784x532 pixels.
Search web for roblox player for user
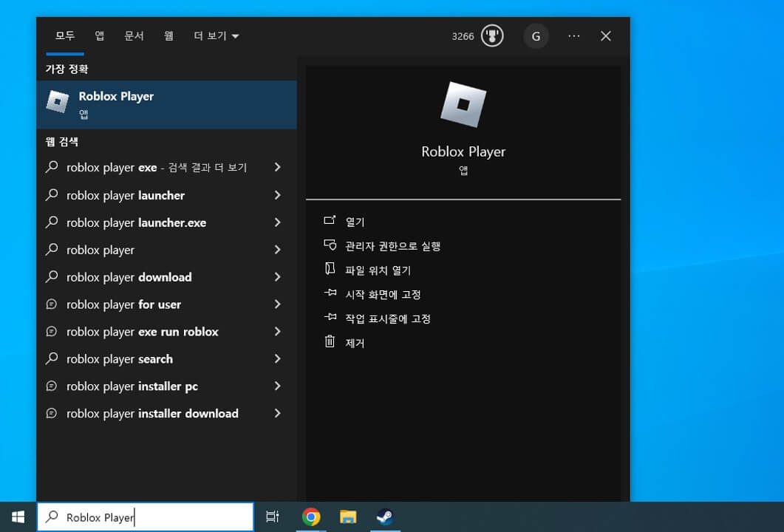pos(123,304)
